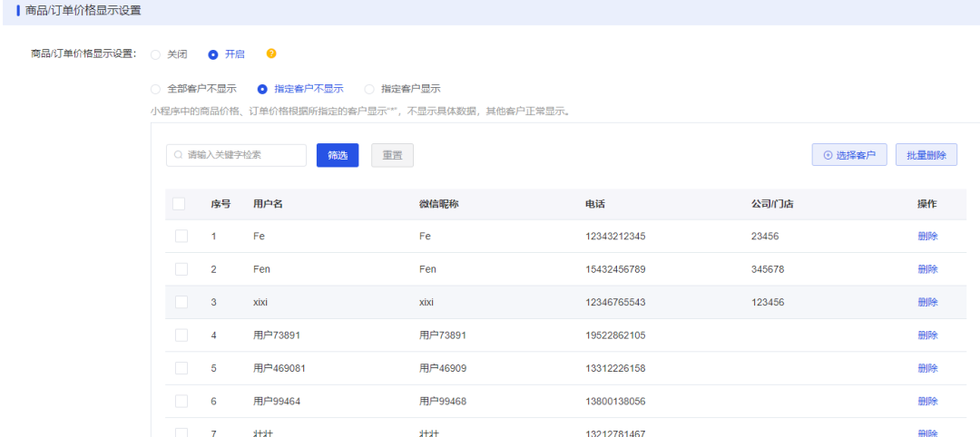Screen dimensions: 980x437
Task: Tick the checkbox for row 用户469081
Action: 181,368
